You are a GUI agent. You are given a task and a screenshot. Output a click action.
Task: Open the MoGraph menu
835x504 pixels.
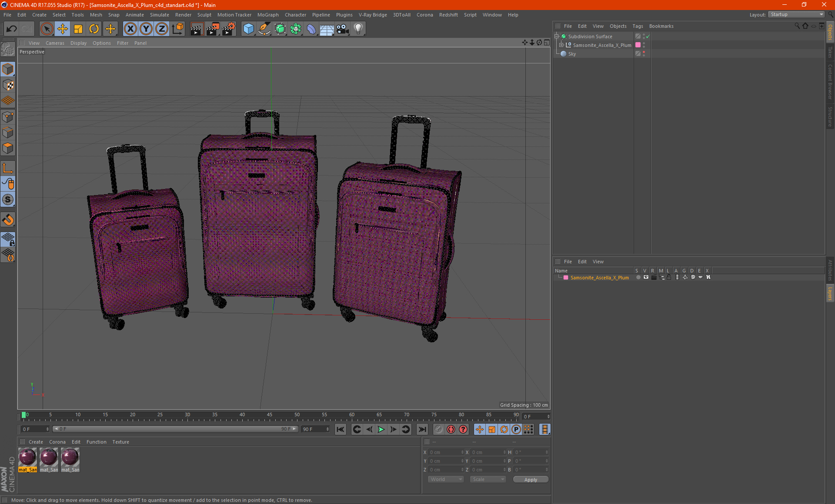(x=268, y=14)
